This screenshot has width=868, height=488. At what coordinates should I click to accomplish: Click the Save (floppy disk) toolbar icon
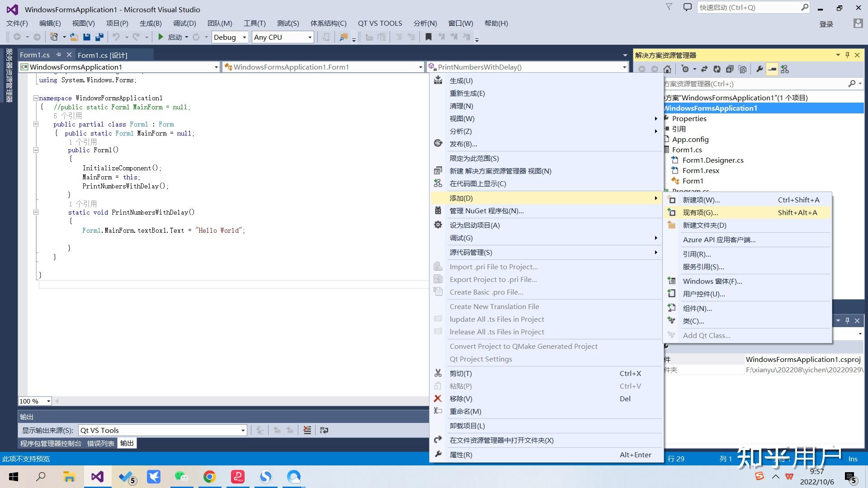(x=87, y=37)
